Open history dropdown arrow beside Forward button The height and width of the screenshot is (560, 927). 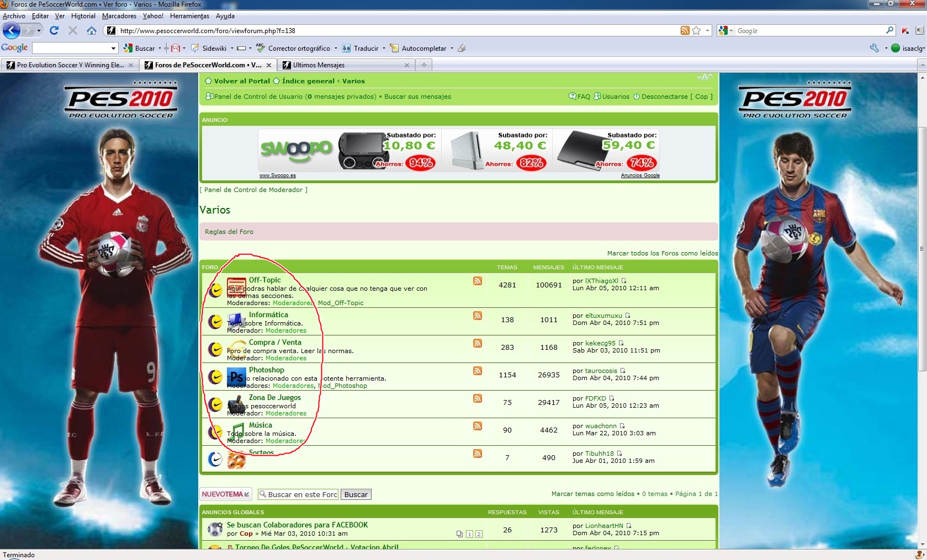tap(39, 30)
